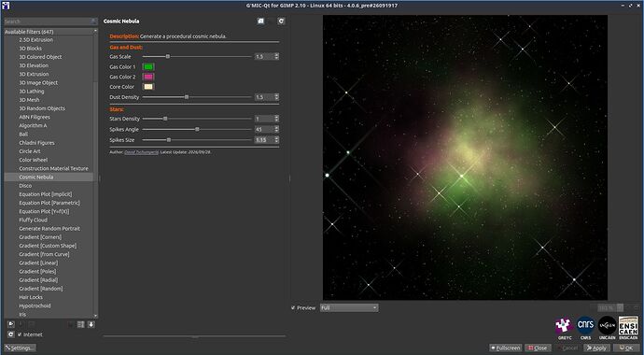Click the Spikes Angle stepper arrows
644x355 pixels.
coord(277,130)
